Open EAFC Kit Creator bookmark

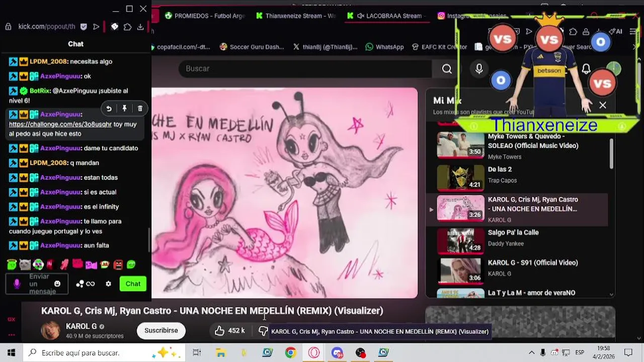point(439,47)
